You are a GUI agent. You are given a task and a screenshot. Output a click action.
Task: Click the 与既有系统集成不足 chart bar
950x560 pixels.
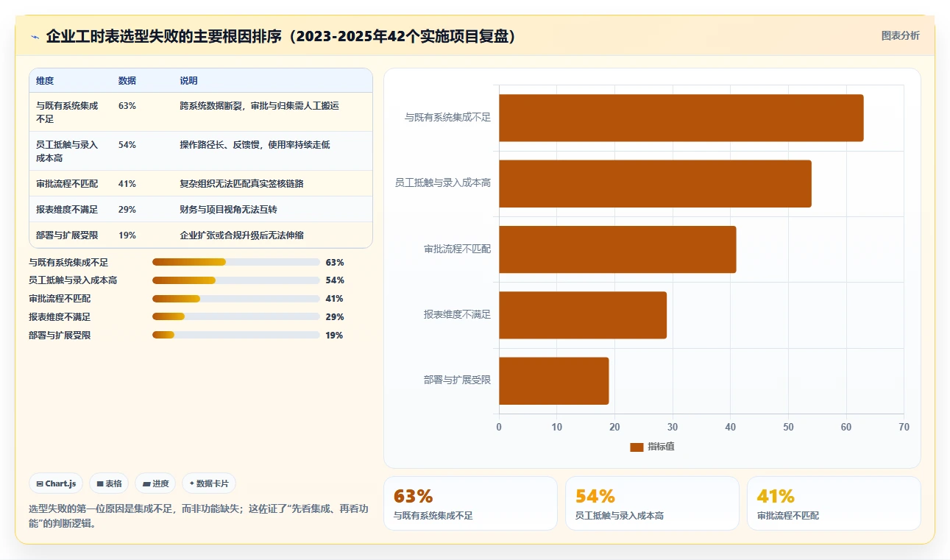(681, 118)
